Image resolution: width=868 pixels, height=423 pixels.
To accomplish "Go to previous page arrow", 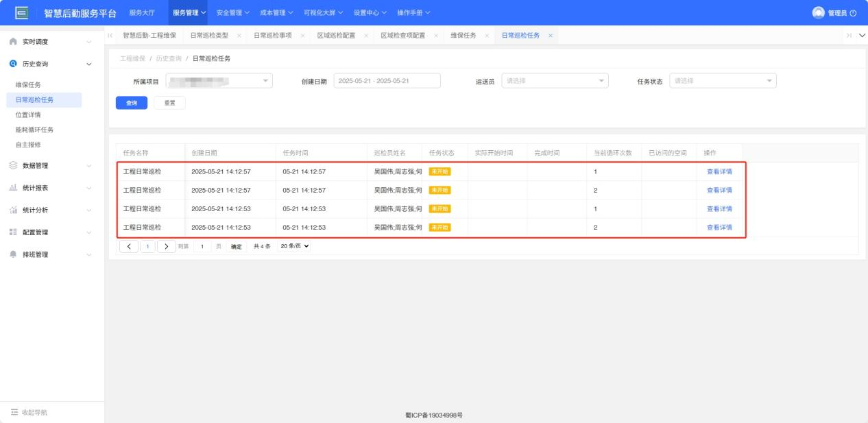I will click(x=129, y=246).
